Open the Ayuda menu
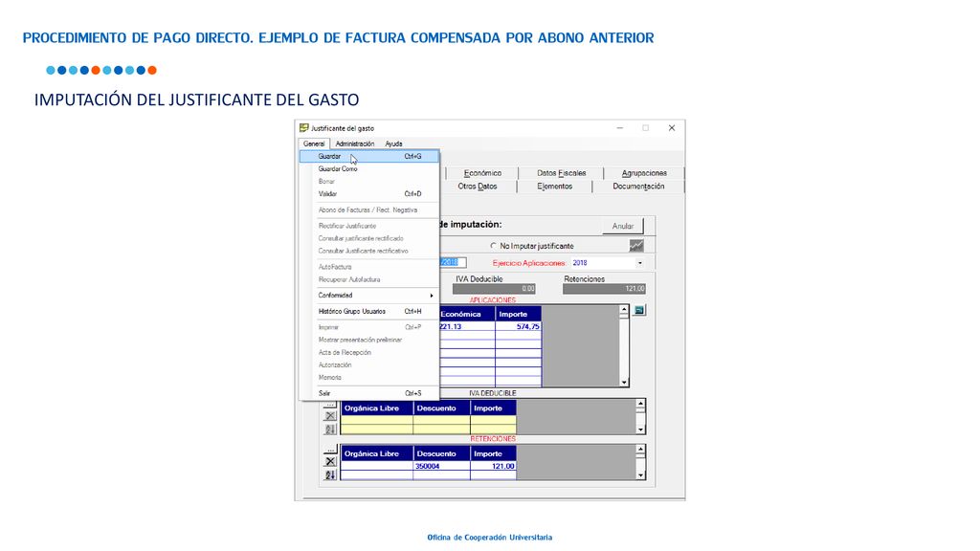Screen dimensions: 980x551 [x=393, y=143]
